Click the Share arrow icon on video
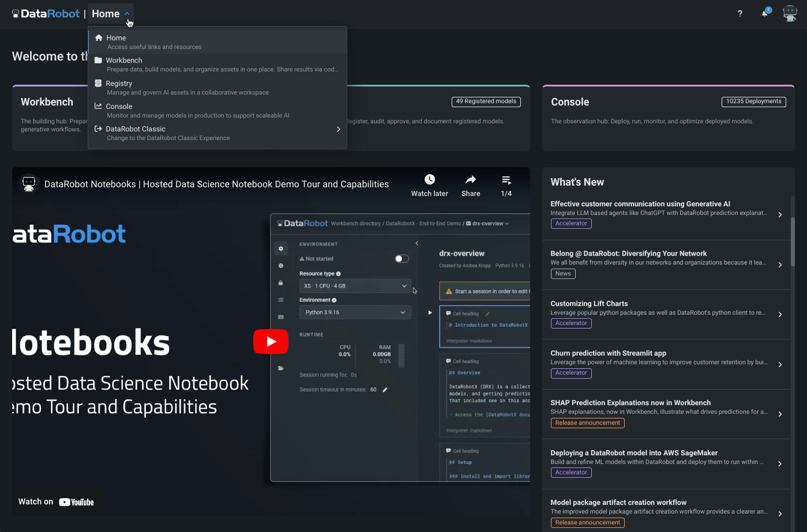Viewport: 807px width, 532px height. (471, 180)
